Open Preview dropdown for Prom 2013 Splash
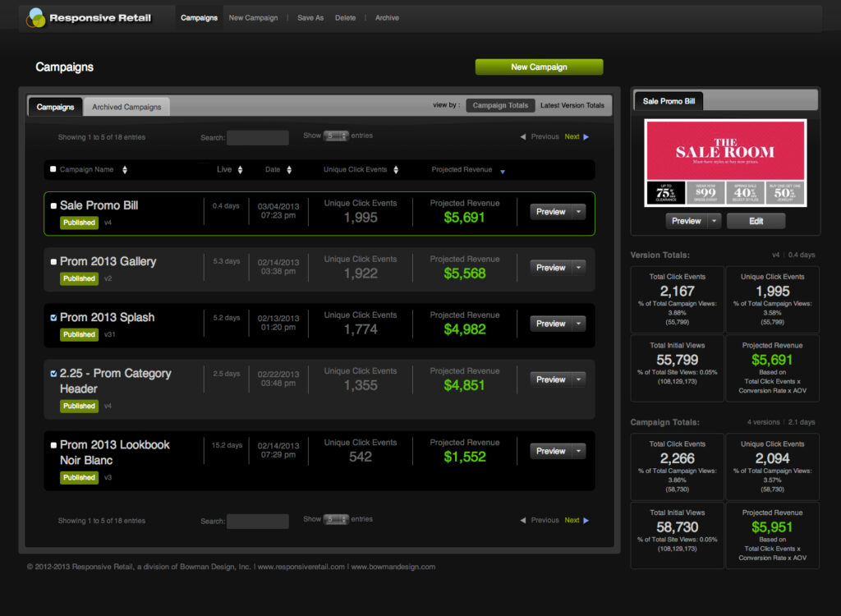The width and height of the screenshot is (841, 616). (x=579, y=324)
